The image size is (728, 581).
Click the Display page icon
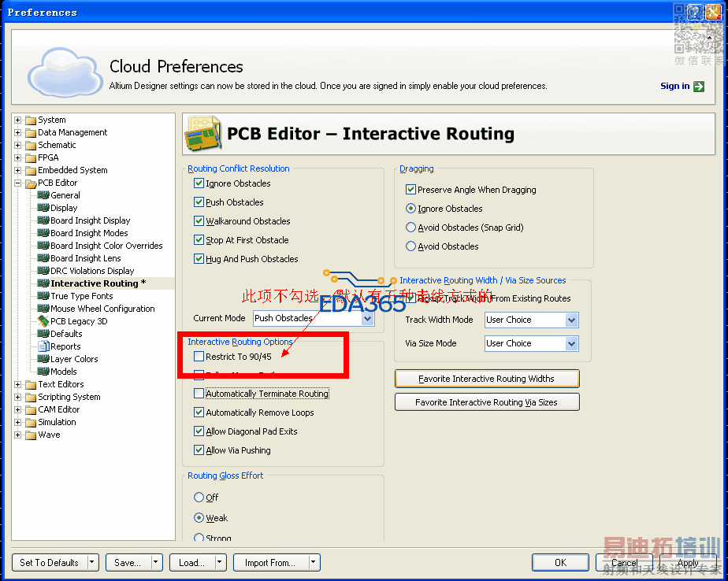coord(43,208)
